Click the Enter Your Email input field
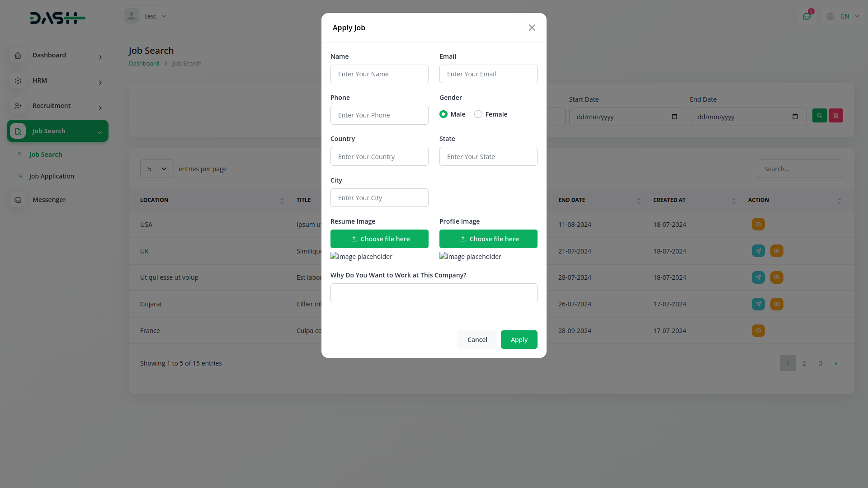 pyautogui.click(x=488, y=74)
